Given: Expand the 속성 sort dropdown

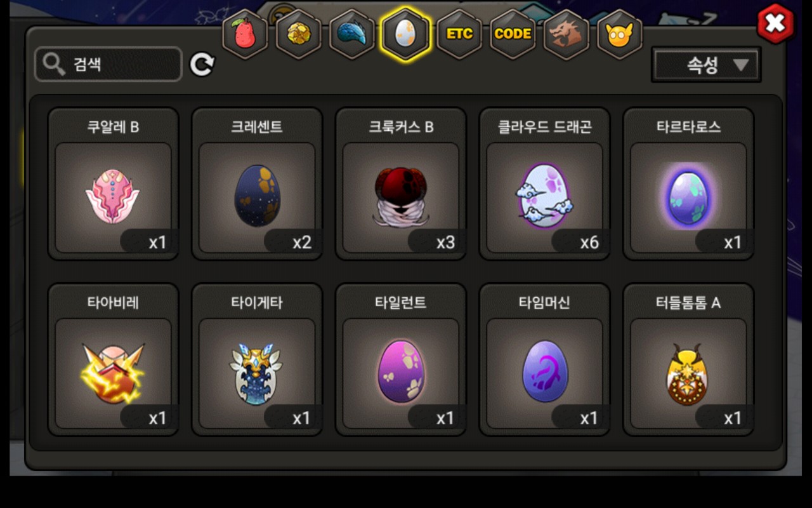Looking at the screenshot, I should (706, 65).
